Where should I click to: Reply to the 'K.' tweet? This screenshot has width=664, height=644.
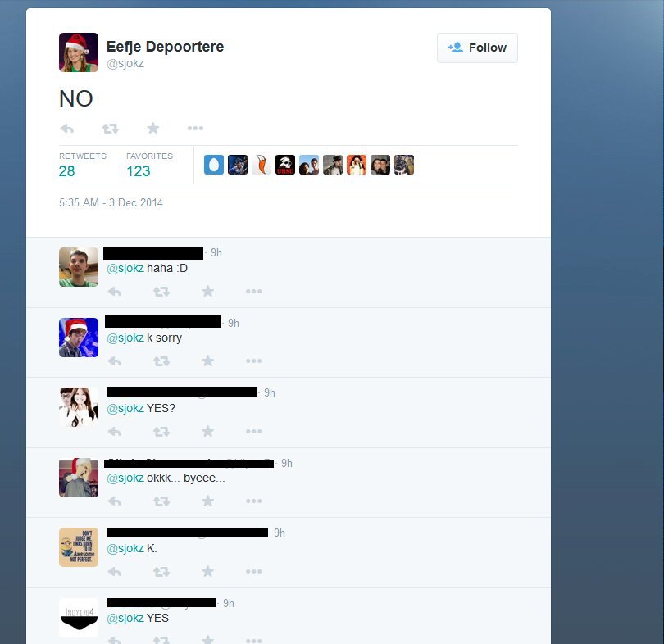[114, 572]
